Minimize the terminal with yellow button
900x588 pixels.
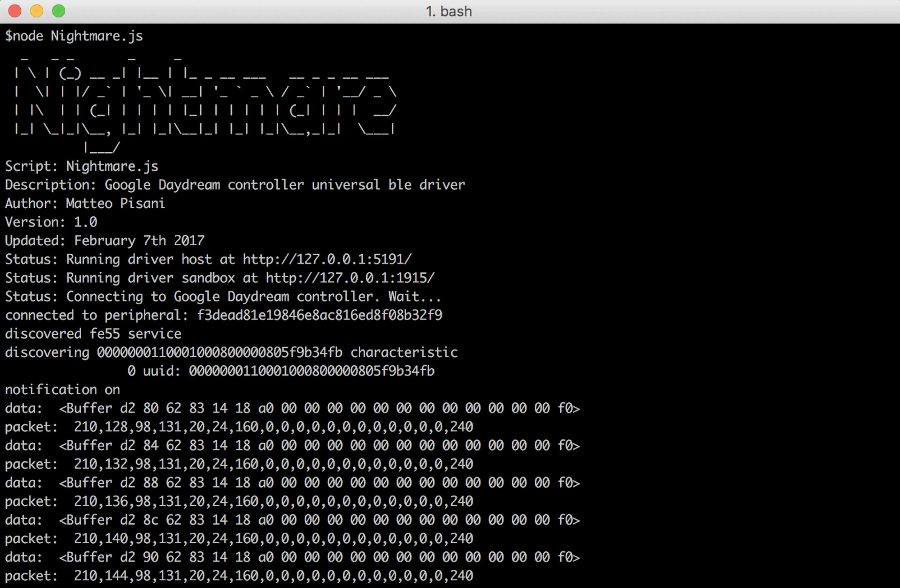pos(37,11)
